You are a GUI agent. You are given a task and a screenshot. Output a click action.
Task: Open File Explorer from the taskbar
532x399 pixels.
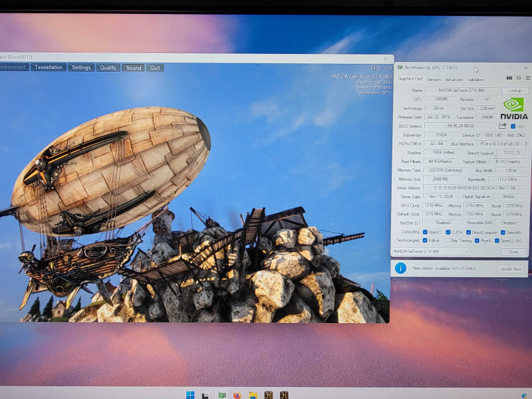tap(253, 395)
